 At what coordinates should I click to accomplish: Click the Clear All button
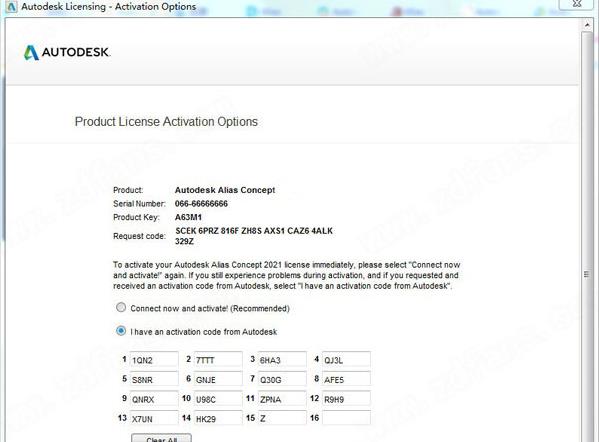pos(161,439)
